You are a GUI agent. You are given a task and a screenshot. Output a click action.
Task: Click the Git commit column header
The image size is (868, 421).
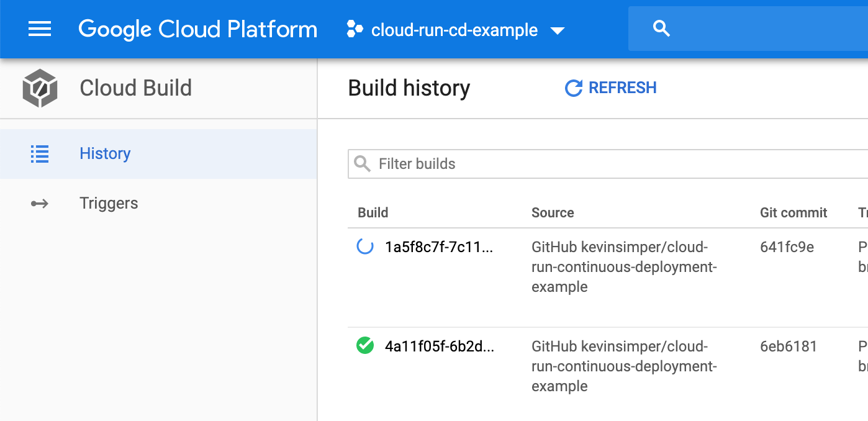(x=793, y=212)
